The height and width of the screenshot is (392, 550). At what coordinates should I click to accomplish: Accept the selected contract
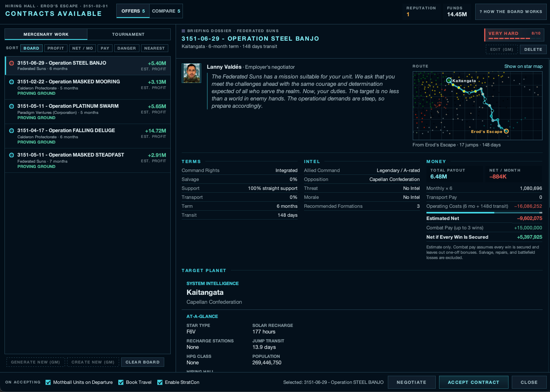tap(474, 382)
